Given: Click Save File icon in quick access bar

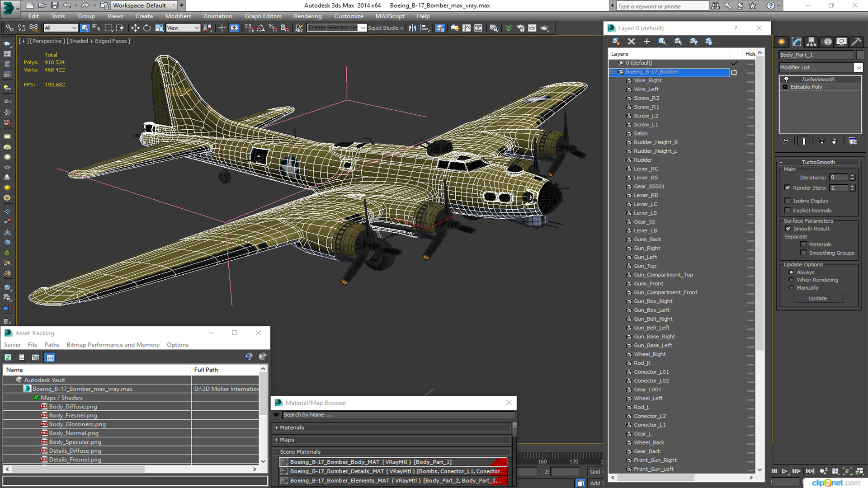Looking at the screenshot, I should click(x=55, y=5).
